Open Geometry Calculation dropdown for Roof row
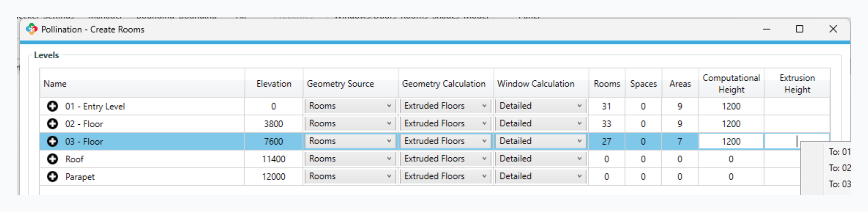This screenshot has height=212, width=868. pyautogui.click(x=445, y=159)
